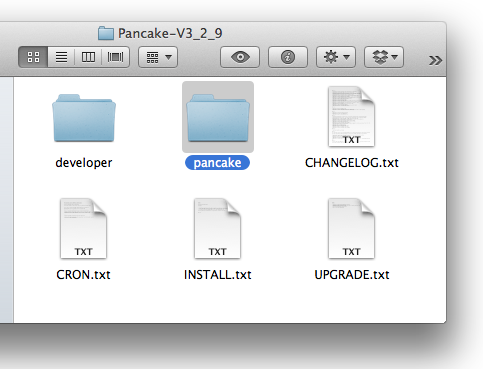Click the 'developer' folder name label
This screenshot has height=369, width=483.
pyautogui.click(x=84, y=163)
